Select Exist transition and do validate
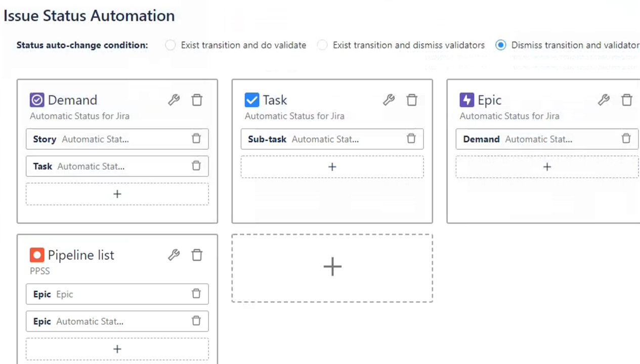Image resolution: width=640 pixels, height=364 pixels. pos(170,45)
